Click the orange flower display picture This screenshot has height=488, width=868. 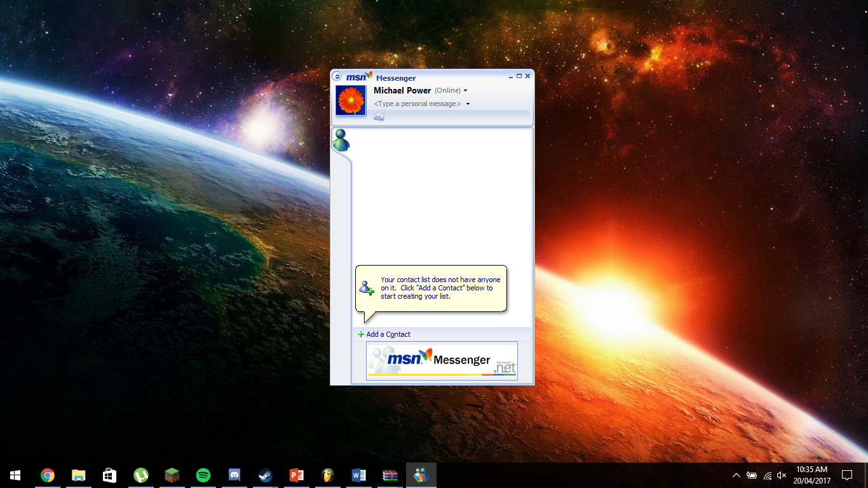[x=351, y=100]
